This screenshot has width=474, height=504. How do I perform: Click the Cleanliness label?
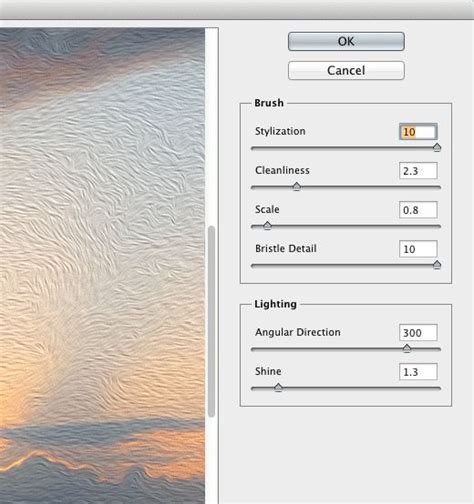(x=282, y=170)
